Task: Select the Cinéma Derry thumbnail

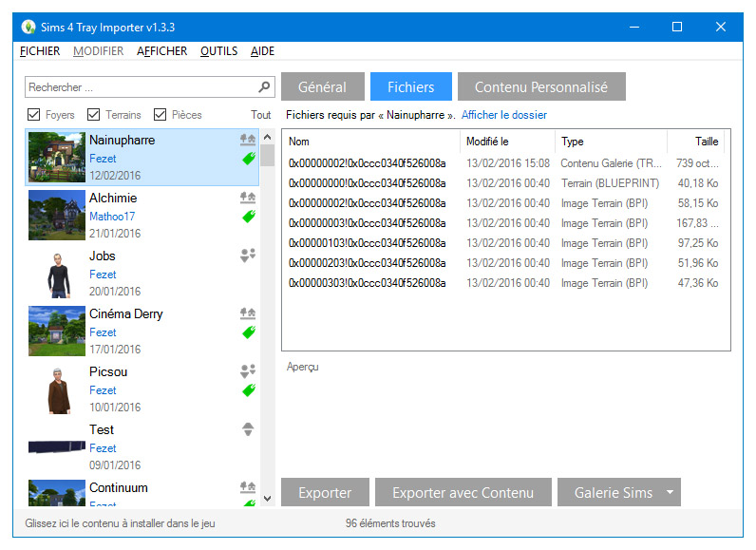Action: (57, 332)
